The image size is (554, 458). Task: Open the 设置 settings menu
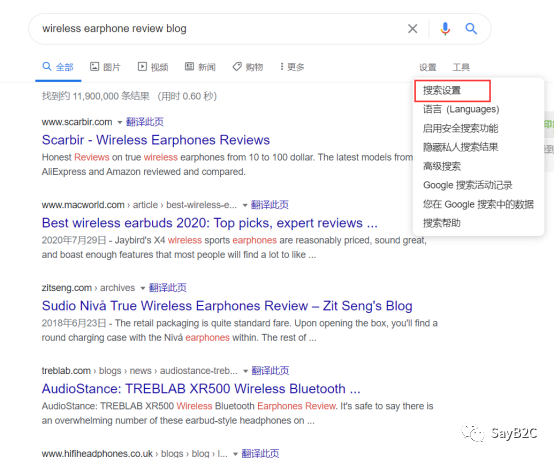[428, 67]
